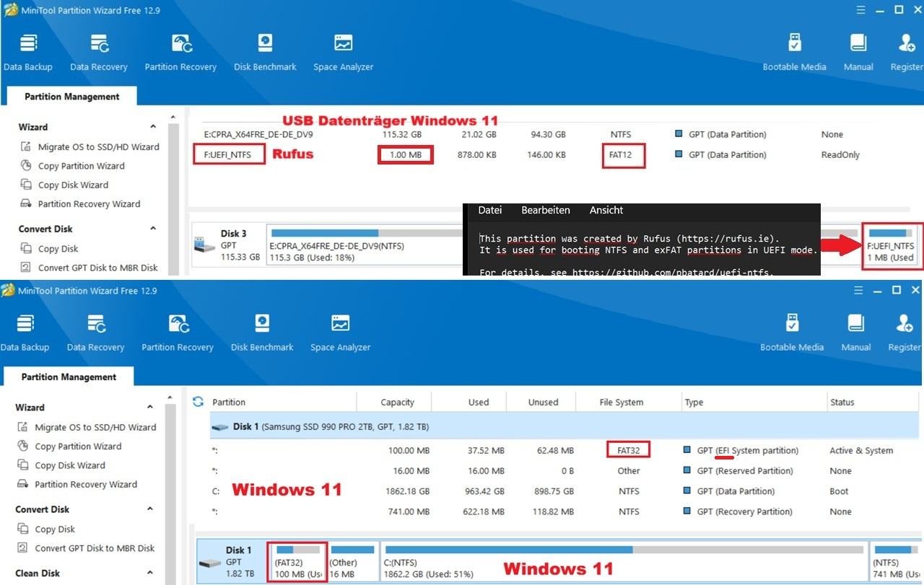Viewport: 924px width, 585px height.
Task: Run Migrate OS to SSD/HD Wizard in the bottom window
Action: [87, 427]
